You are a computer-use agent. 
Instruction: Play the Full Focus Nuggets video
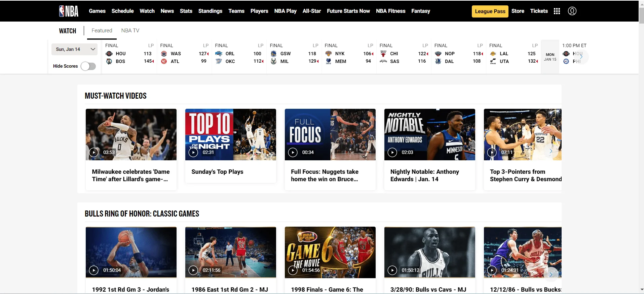tap(293, 152)
